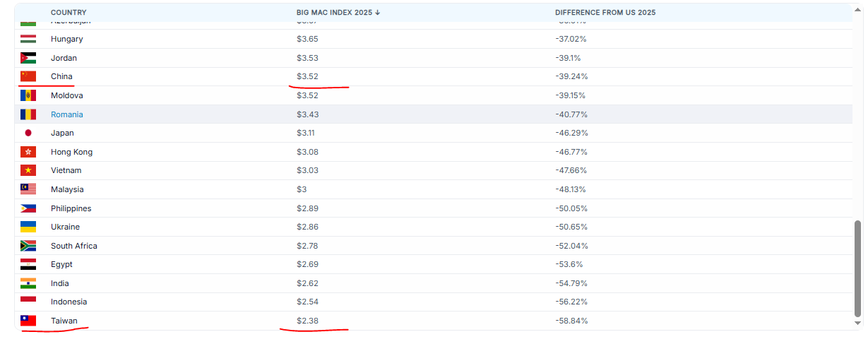868x344 pixels.
Task: Click the -37.02% difference value
Action: tap(571, 39)
